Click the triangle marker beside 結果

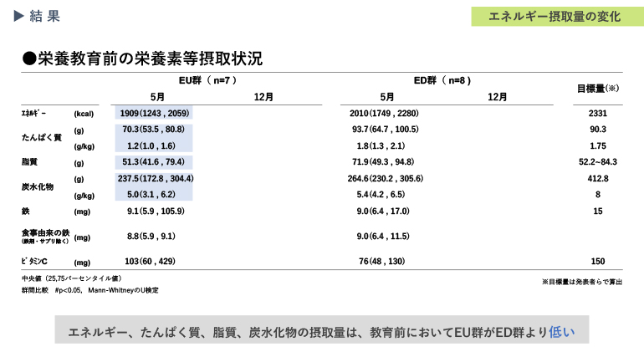[18, 16]
